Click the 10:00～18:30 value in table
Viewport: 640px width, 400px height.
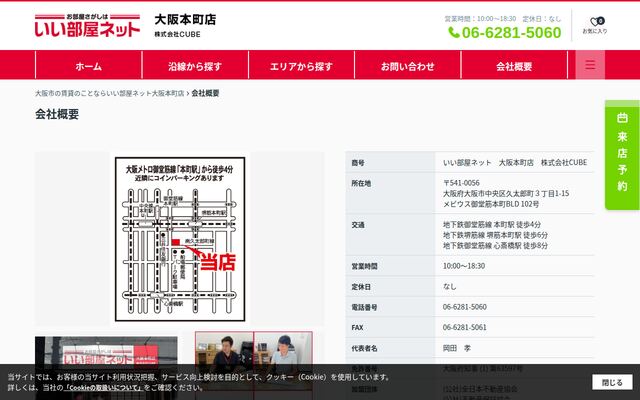click(464, 266)
